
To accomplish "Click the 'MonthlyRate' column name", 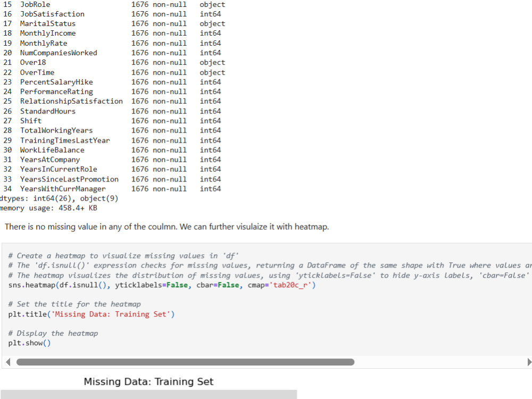I will [44, 44].
